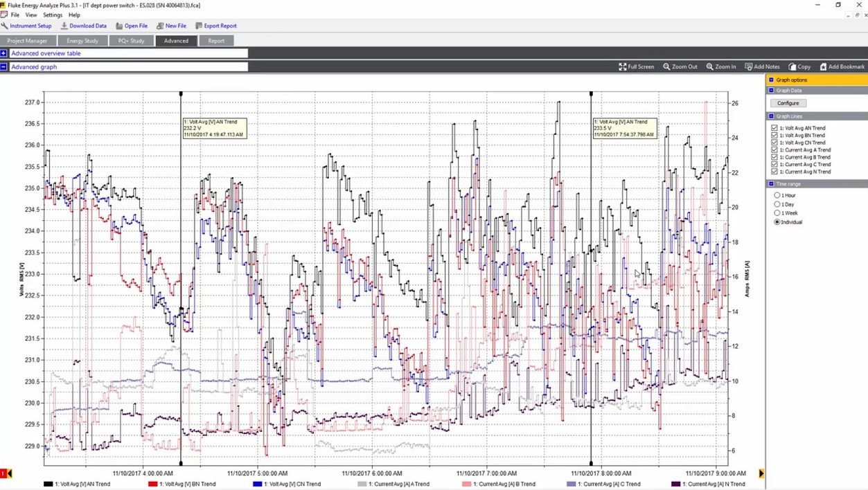Click the Open File icon
The height and width of the screenshot is (490, 868).
[119, 26]
